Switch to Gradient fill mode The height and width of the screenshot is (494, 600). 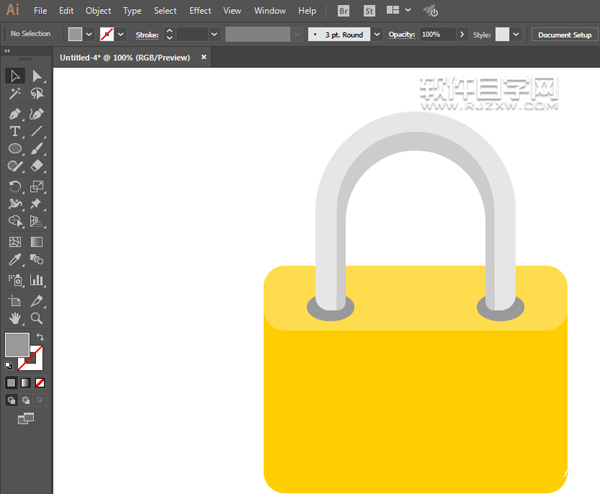(26, 383)
